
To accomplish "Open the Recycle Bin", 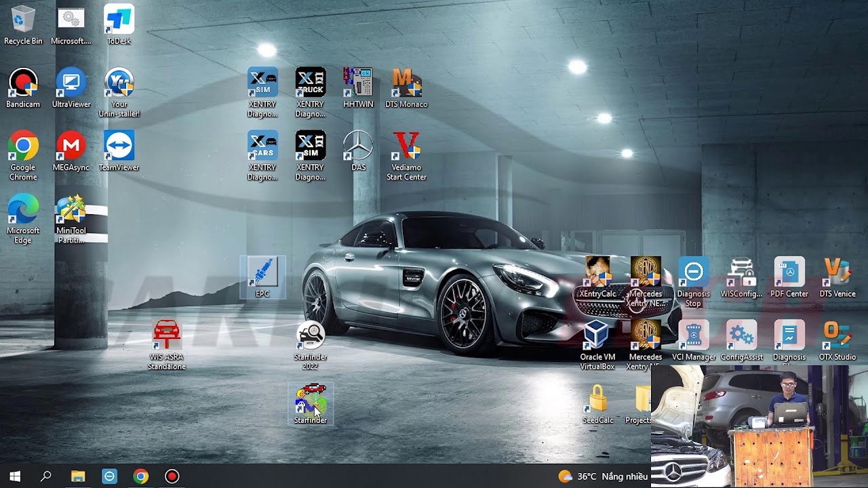I will pyautogui.click(x=23, y=20).
